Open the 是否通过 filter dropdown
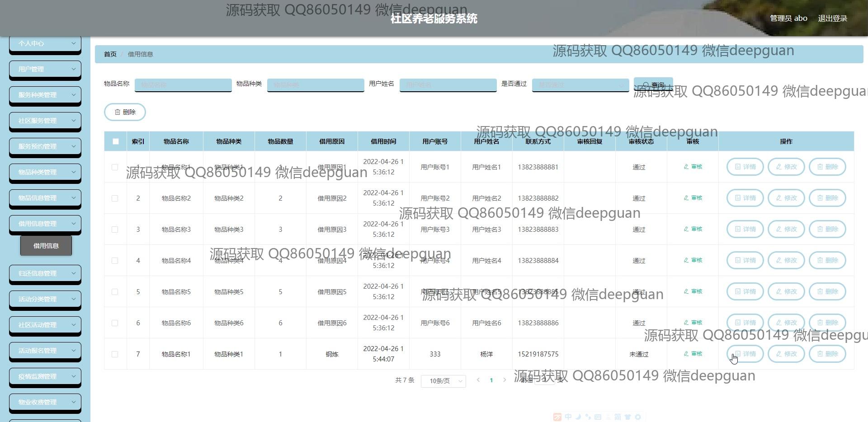 click(x=580, y=85)
